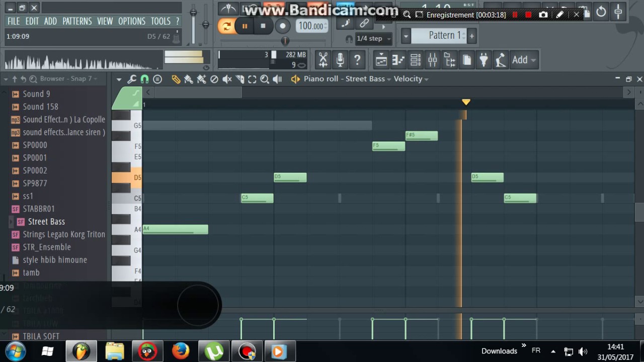Select the Paint brush tool
Image resolution: width=644 pixels, height=362 pixels.
pyautogui.click(x=188, y=79)
